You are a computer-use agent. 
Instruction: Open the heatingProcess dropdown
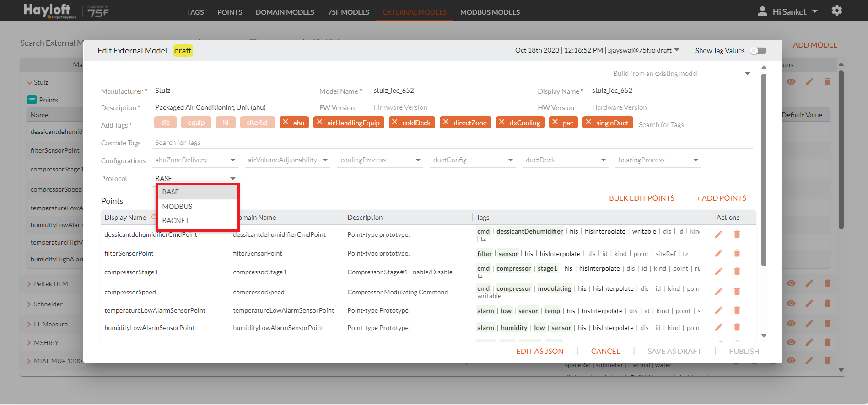[658, 160]
